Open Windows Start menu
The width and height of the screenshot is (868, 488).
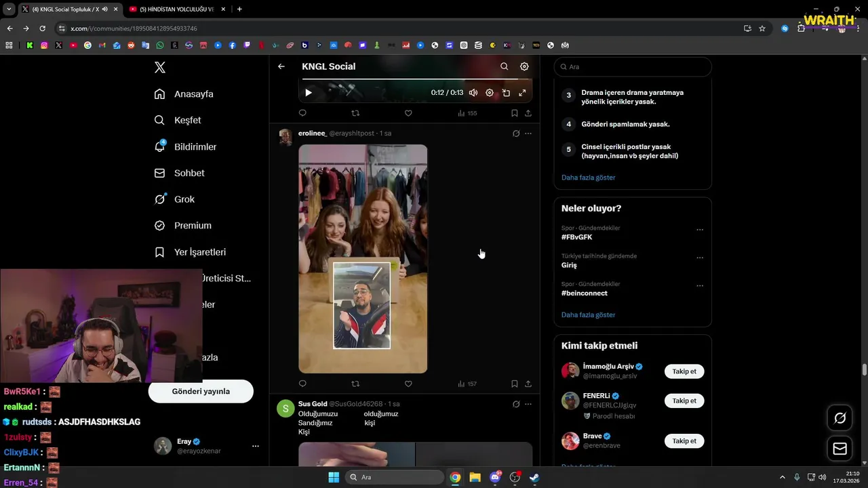334,477
